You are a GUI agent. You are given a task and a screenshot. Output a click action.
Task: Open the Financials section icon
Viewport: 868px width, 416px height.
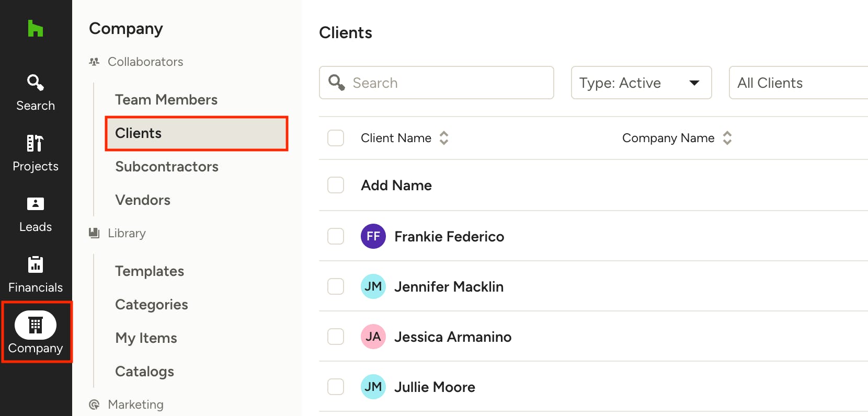36,264
